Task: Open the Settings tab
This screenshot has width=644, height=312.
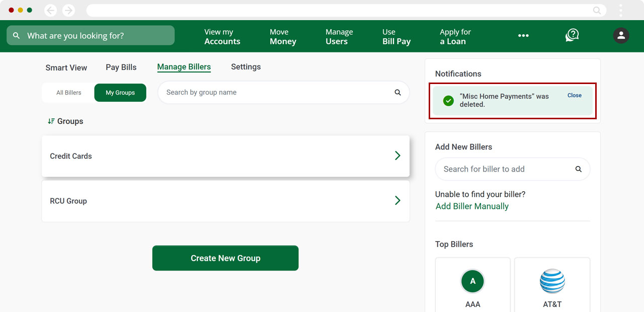Action: click(x=246, y=67)
